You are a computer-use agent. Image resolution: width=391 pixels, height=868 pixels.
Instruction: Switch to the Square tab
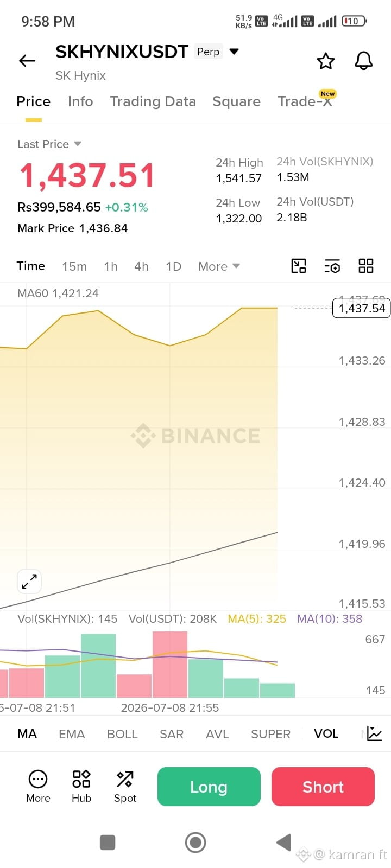[236, 101]
